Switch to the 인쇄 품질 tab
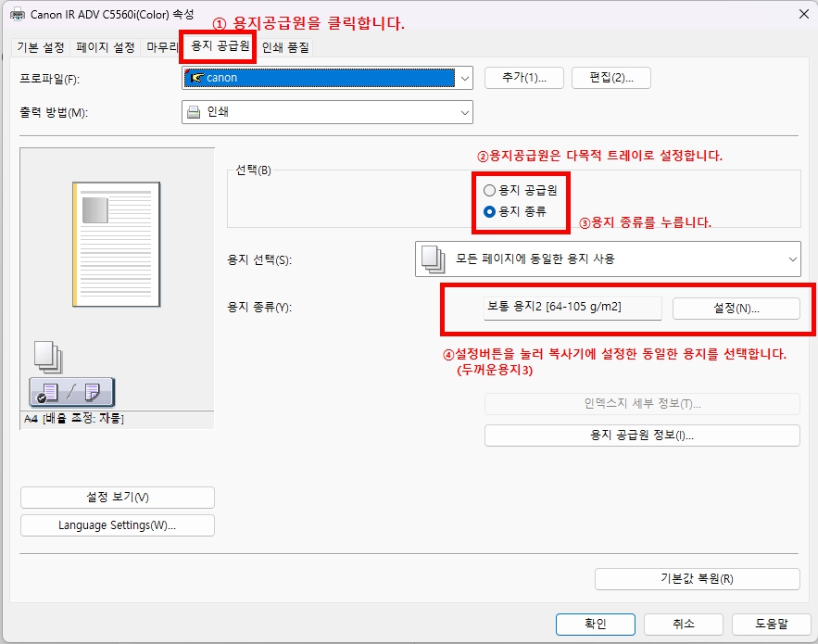Viewport: 818px width, 644px height. pyautogui.click(x=283, y=45)
